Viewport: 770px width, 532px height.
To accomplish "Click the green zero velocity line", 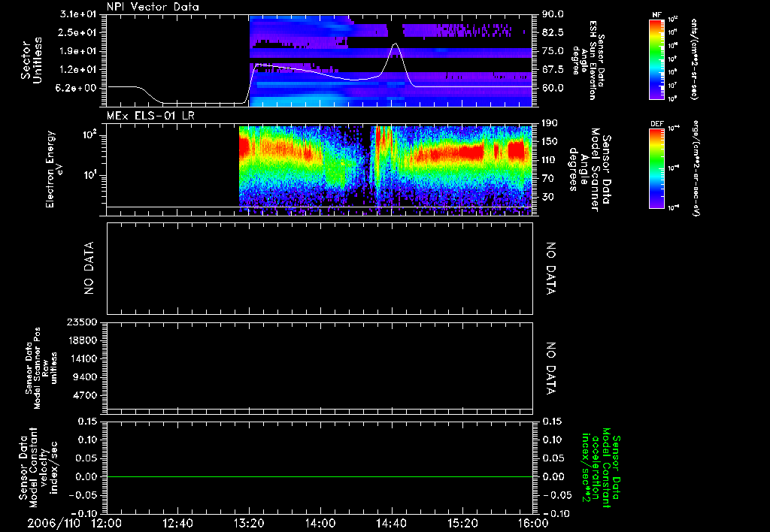I will point(320,476).
